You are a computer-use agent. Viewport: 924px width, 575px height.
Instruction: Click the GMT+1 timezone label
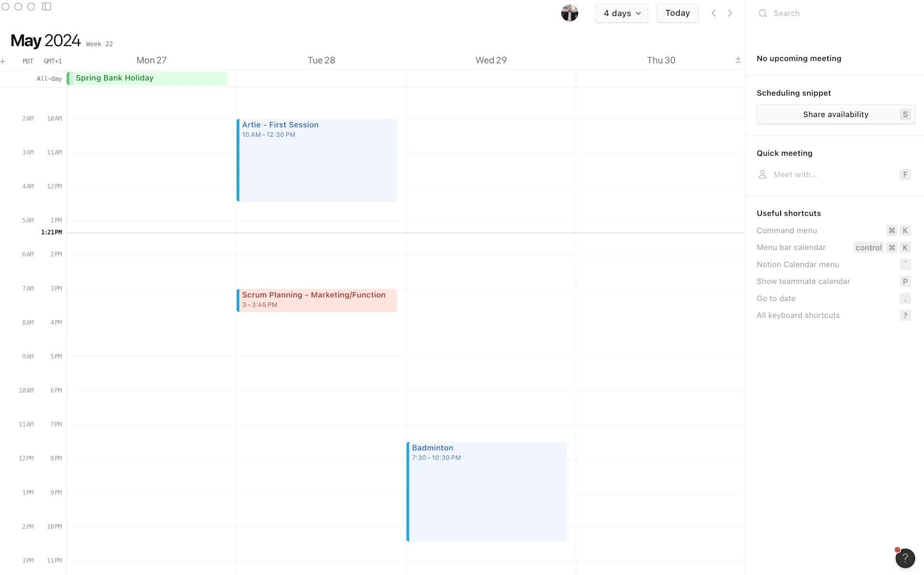click(52, 61)
